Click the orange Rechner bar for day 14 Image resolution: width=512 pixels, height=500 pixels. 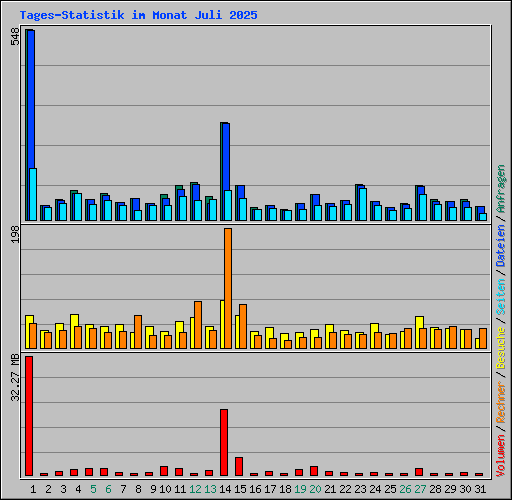pos(228,288)
